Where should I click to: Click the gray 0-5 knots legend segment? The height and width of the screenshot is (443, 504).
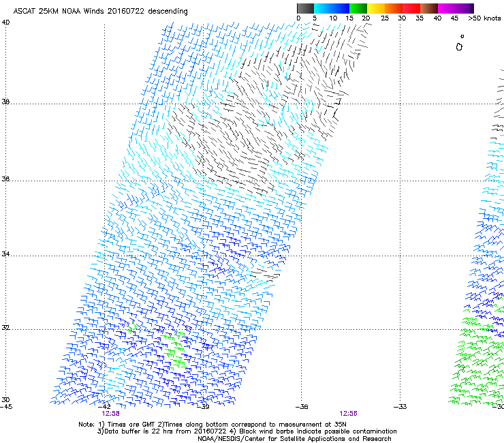coord(305,8)
